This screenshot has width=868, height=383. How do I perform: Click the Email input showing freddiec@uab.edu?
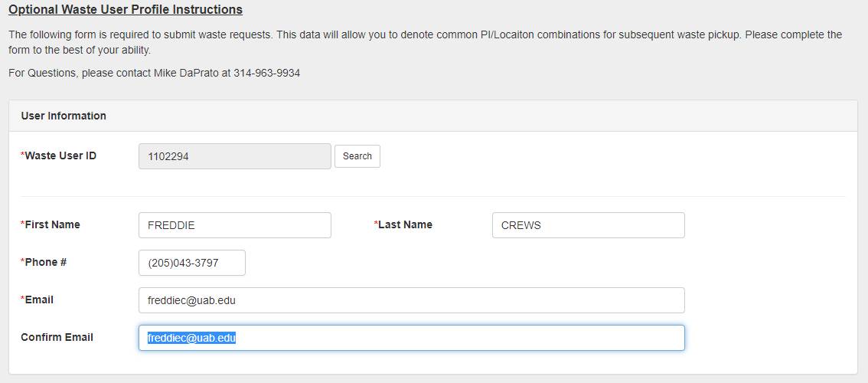tap(411, 300)
